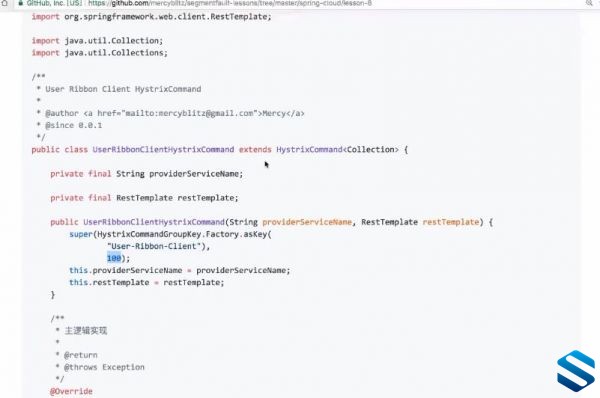Click the 'super' keyword in constructor
The width and height of the screenshot is (600, 398).
click(81, 234)
